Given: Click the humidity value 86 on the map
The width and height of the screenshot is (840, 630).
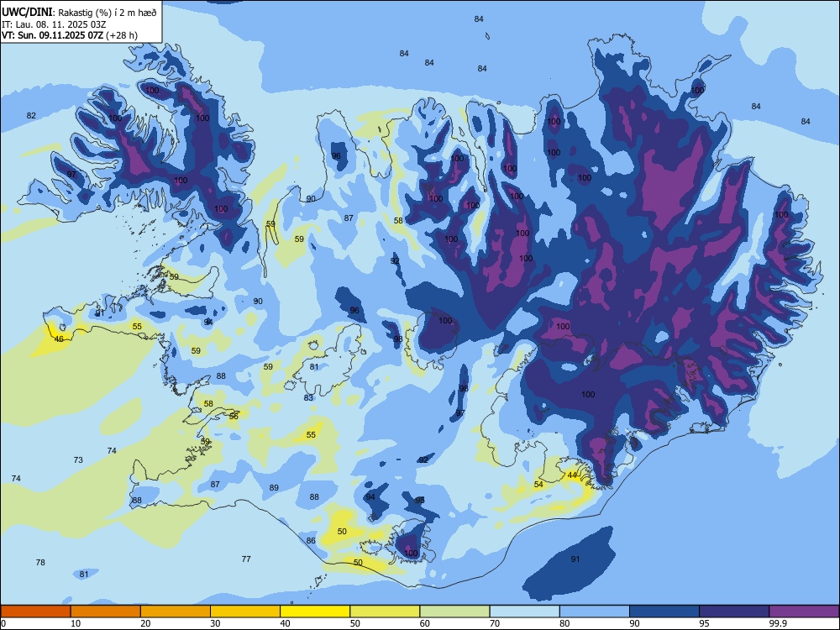Looking at the screenshot, I should tap(311, 540).
